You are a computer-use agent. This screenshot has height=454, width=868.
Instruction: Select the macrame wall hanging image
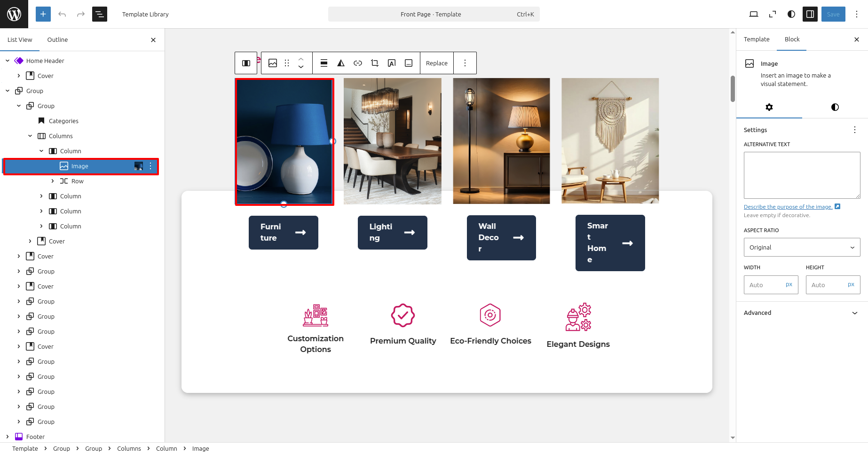pyautogui.click(x=610, y=141)
